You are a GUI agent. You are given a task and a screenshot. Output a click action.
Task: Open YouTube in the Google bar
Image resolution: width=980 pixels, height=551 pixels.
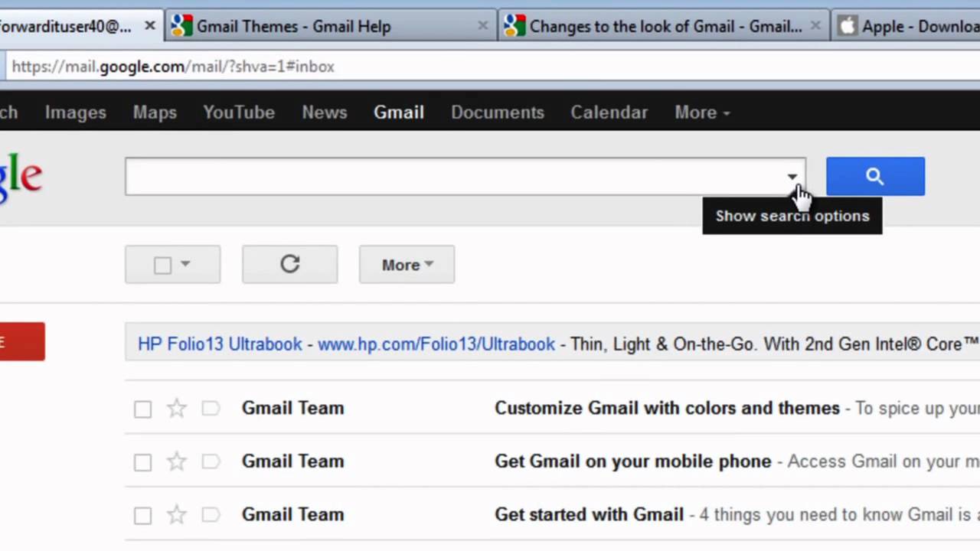click(x=239, y=112)
